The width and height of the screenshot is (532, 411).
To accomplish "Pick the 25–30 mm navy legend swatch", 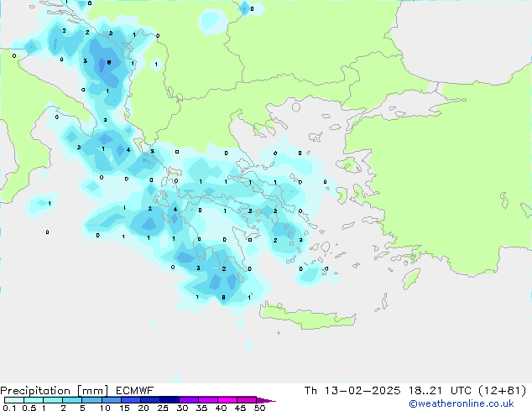I will pyautogui.click(x=169, y=400).
